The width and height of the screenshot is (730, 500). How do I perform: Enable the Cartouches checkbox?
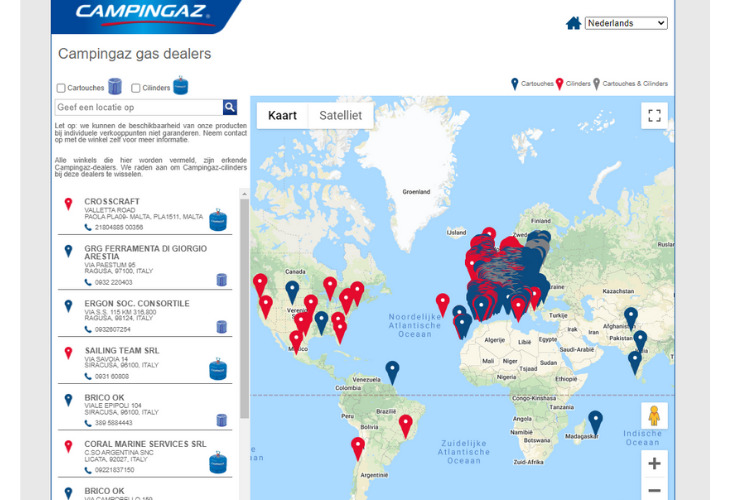pyautogui.click(x=61, y=88)
